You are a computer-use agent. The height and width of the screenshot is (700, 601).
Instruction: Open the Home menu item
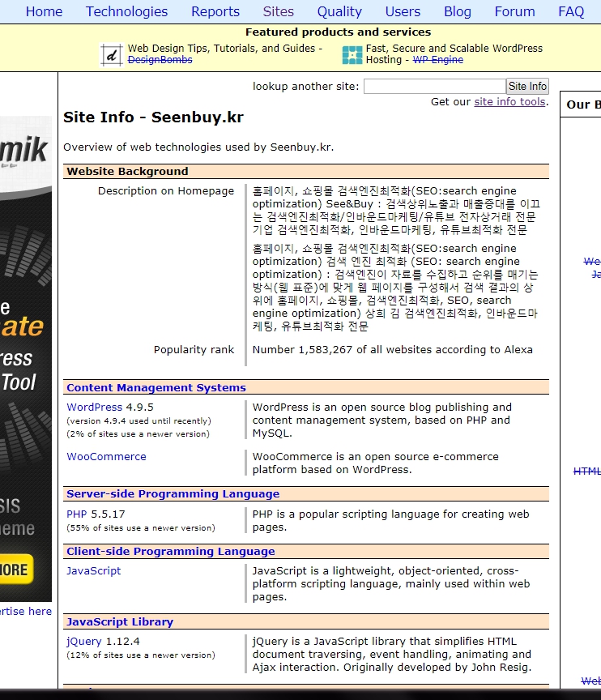pos(44,11)
